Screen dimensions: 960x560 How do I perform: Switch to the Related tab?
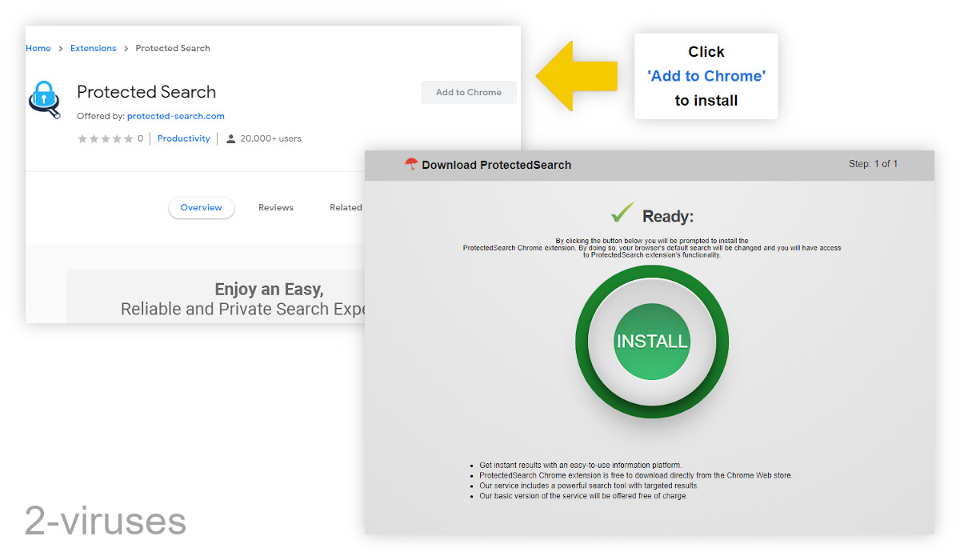346,207
